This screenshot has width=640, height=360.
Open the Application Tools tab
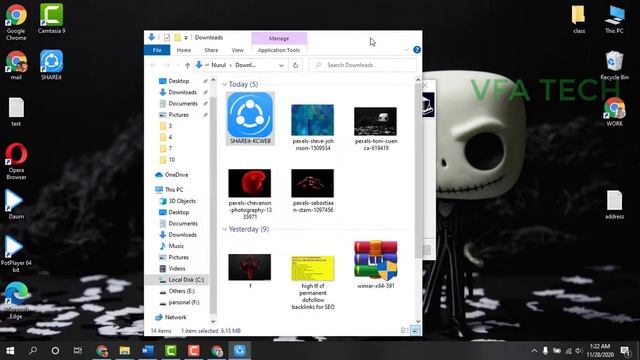click(x=279, y=50)
